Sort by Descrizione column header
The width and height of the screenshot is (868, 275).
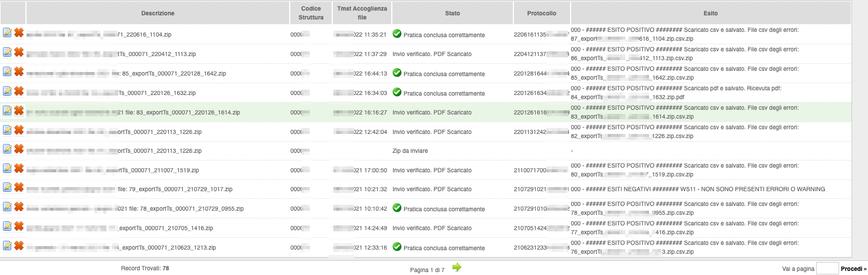[158, 13]
